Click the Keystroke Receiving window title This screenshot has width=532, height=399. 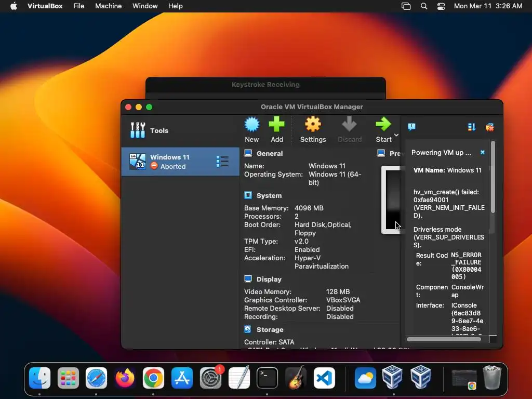[x=265, y=85]
